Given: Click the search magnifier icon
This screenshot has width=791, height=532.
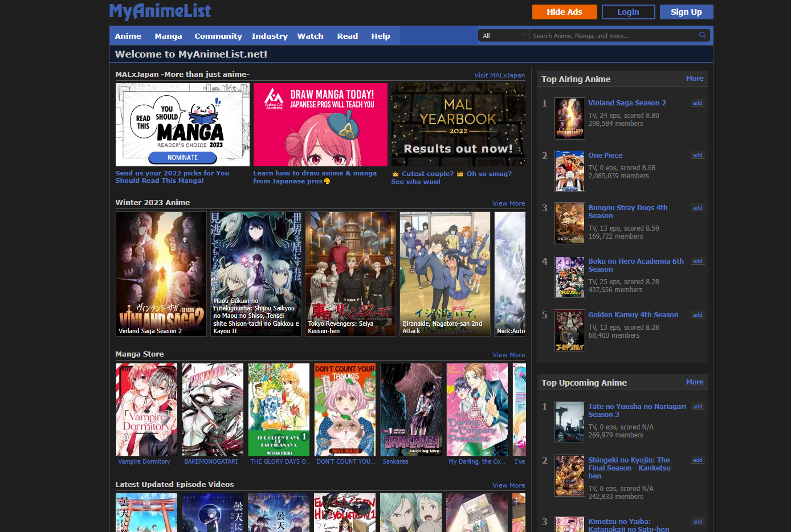Looking at the screenshot, I should tap(702, 35).
